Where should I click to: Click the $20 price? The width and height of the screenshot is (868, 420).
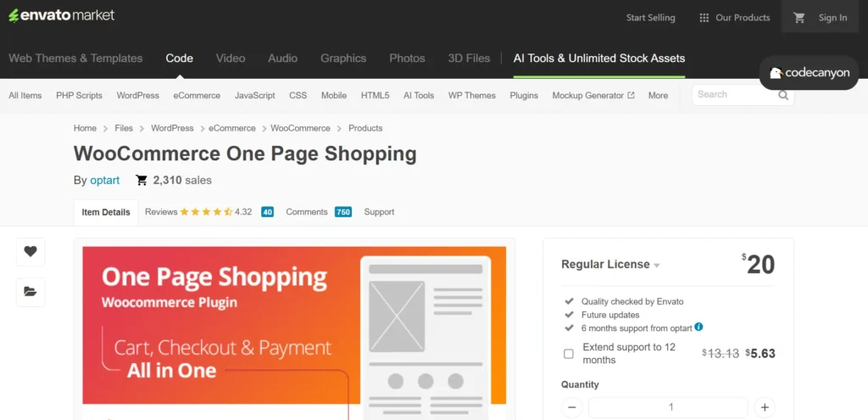[759, 265]
